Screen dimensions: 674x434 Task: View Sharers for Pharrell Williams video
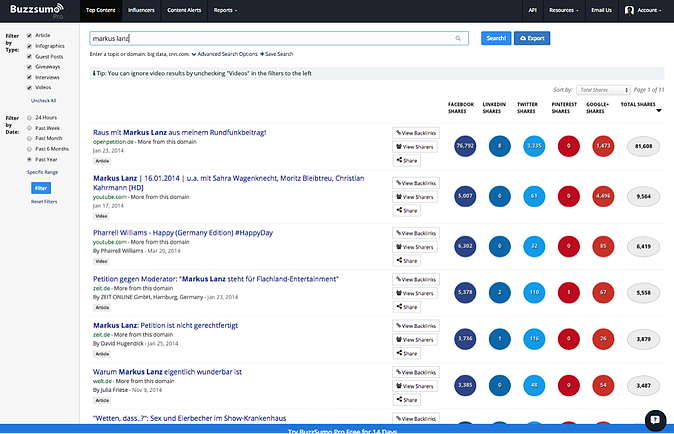[414, 247]
